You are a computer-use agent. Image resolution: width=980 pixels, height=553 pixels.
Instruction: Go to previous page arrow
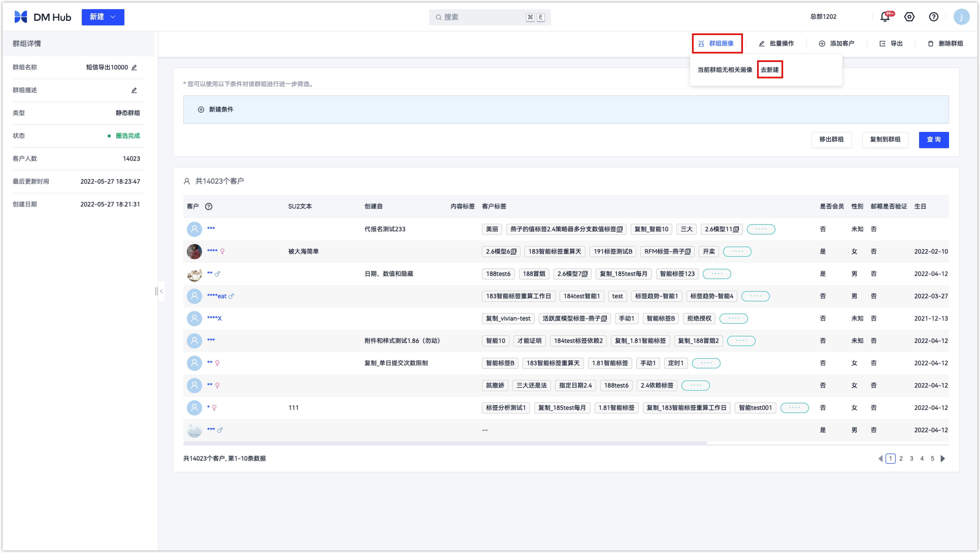coord(880,459)
